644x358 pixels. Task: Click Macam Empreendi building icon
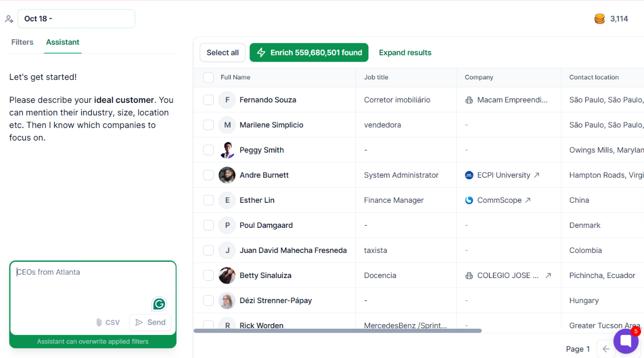click(469, 100)
